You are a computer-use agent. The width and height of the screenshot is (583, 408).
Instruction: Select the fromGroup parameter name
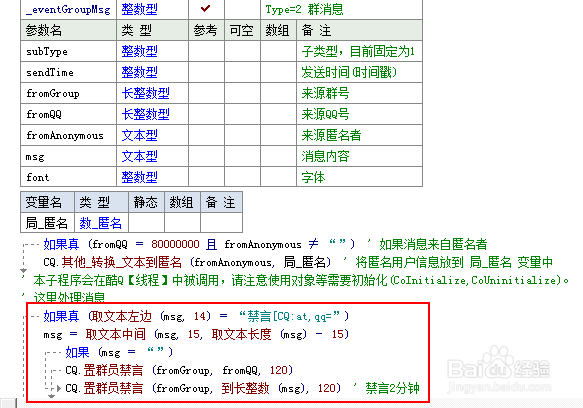coord(53,93)
